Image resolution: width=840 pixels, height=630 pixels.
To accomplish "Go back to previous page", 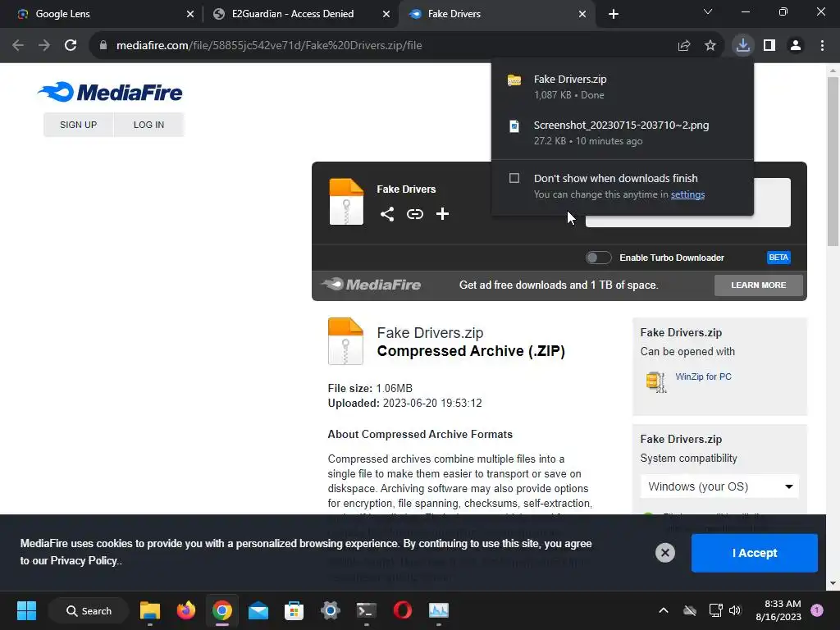I will 18,45.
